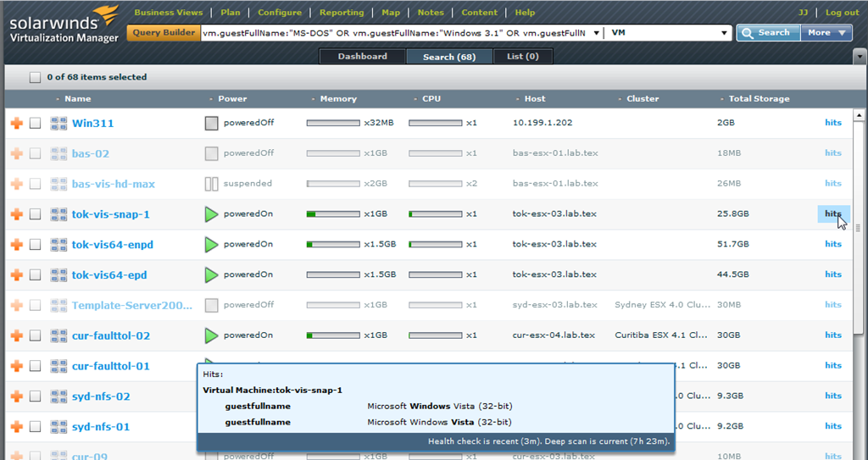Open the Configure menu
868x460 pixels.
point(280,12)
